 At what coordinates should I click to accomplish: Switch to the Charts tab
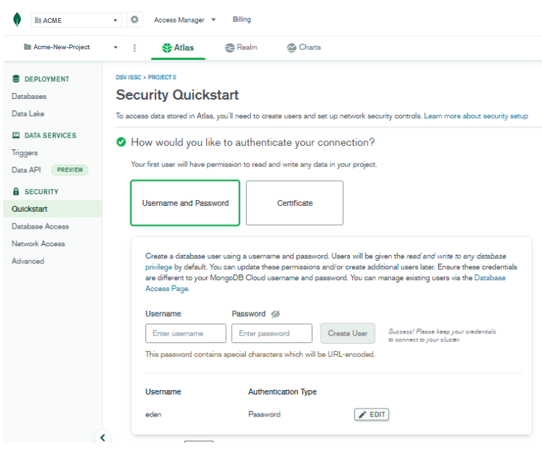tap(304, 47)
